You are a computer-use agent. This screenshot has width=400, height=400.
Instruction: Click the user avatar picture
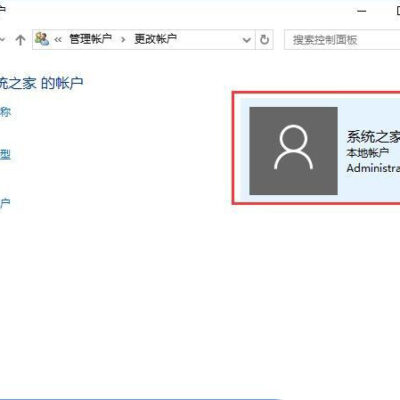pyautogui.click(x=293, y=151)
